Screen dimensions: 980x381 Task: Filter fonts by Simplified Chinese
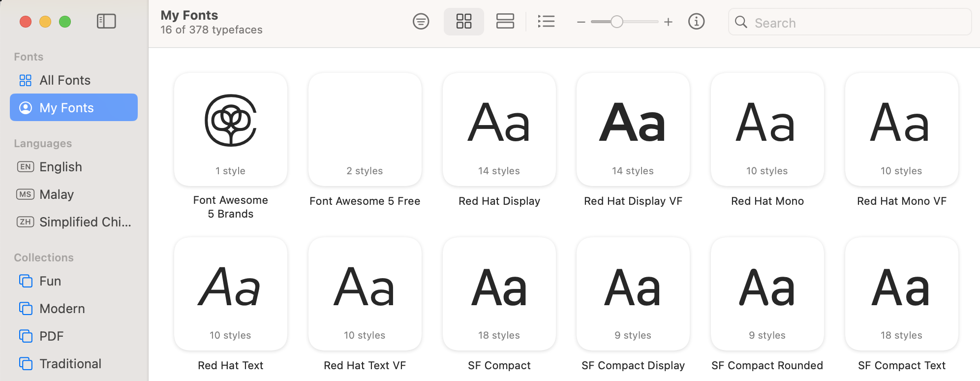(85, 222)
